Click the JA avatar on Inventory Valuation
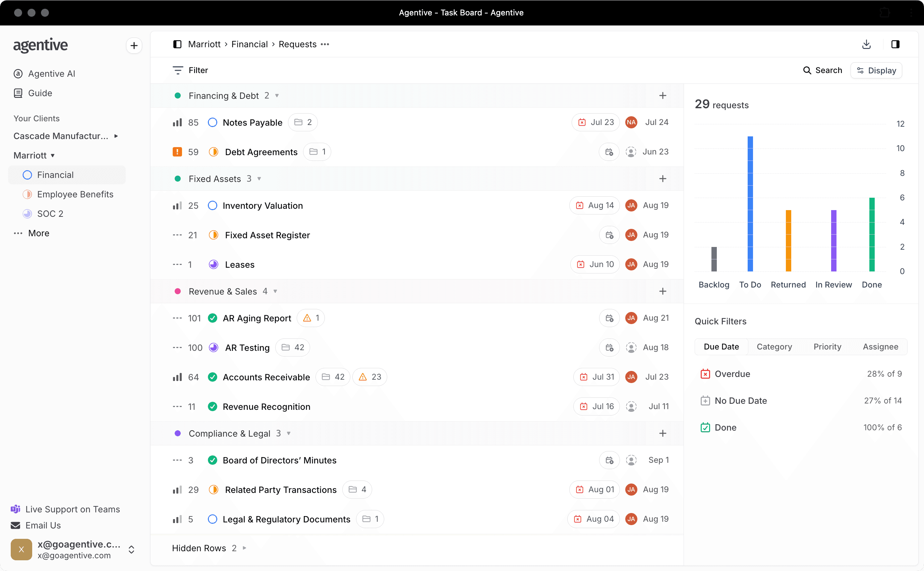 pyautogui.click(x=631, y=205)
